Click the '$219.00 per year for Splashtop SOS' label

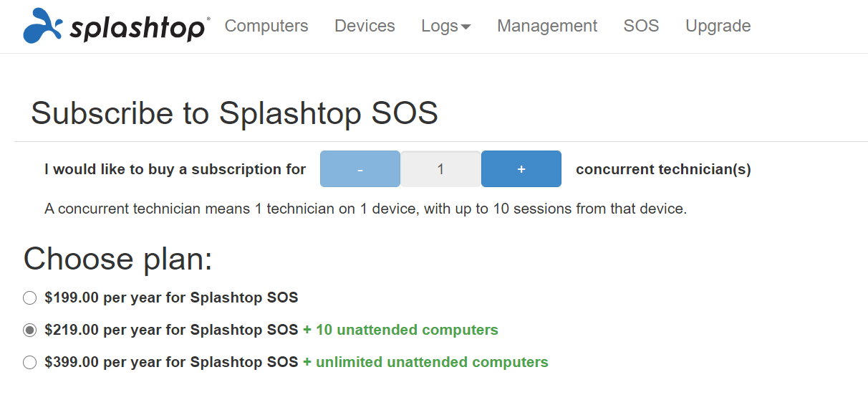[171, 330]
